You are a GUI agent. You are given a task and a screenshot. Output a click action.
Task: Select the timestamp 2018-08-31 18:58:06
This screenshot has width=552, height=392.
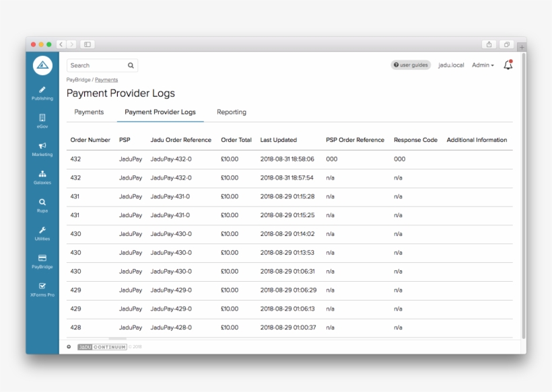pyautogui.click(x=287, y=159)
